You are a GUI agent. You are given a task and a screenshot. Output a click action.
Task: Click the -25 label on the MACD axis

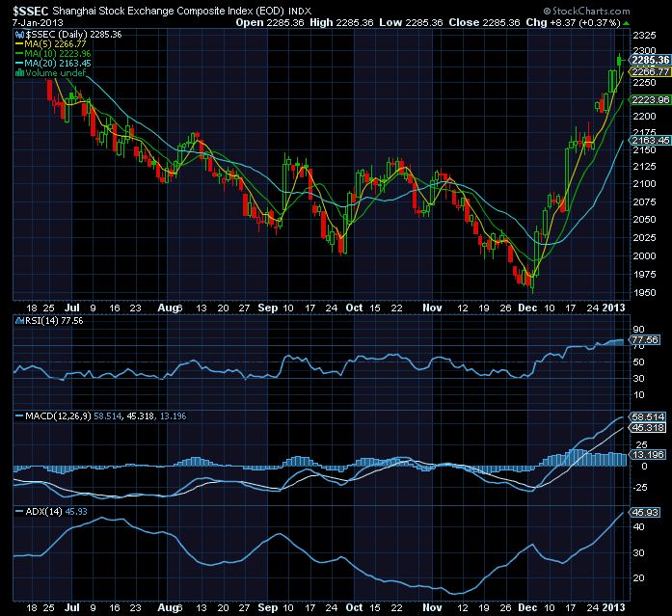[x=640, y=488]
